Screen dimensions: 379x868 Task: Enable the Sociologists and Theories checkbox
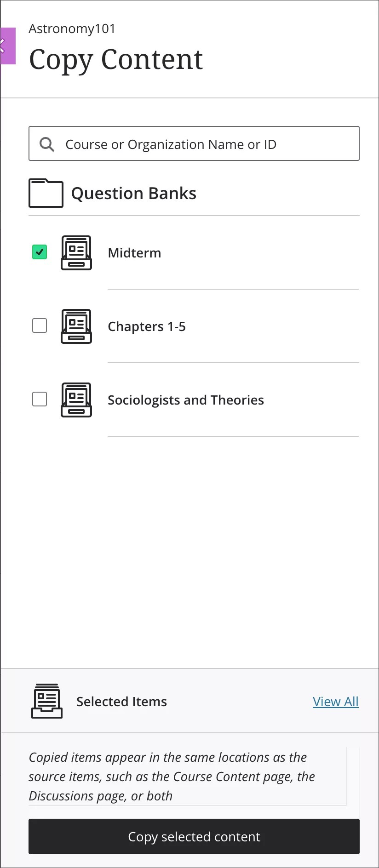pyautogui.click(x=40, y=399)
